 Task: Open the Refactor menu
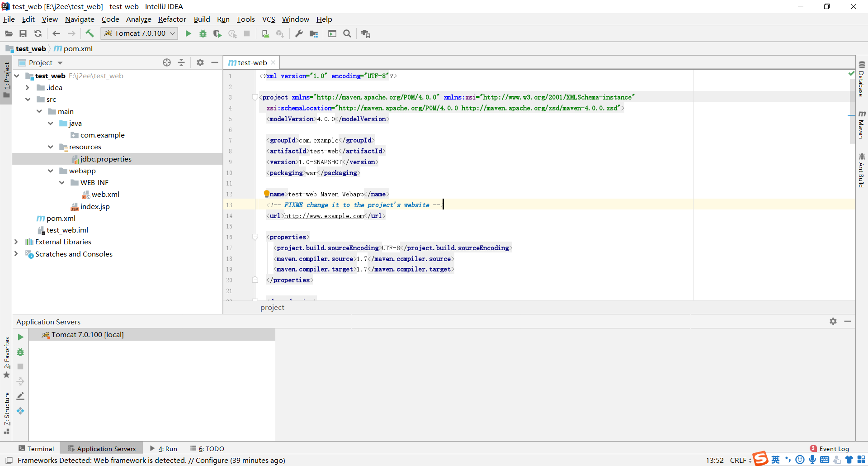click(172, 19)
